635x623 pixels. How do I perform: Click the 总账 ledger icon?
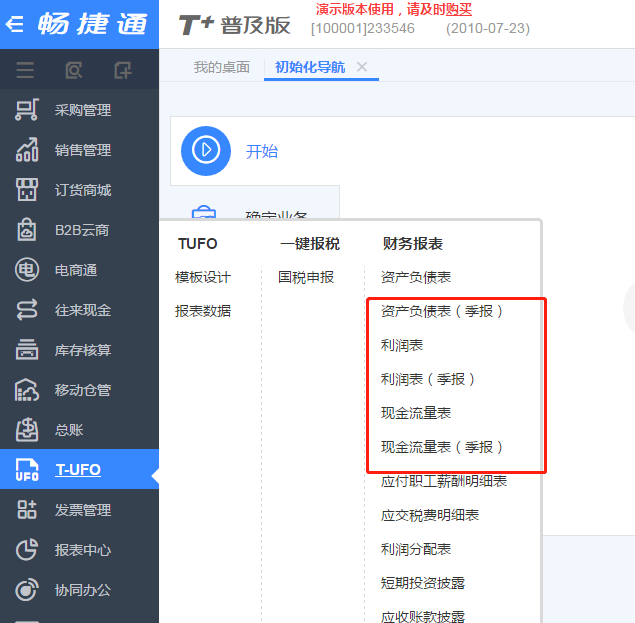click(x=27, y=430)
